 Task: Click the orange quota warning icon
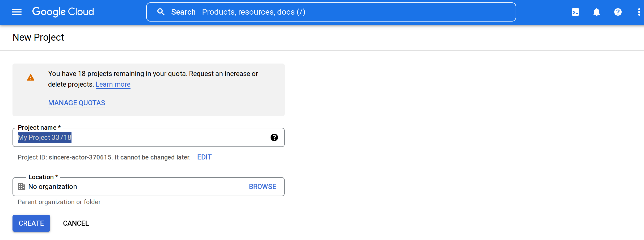31,78
